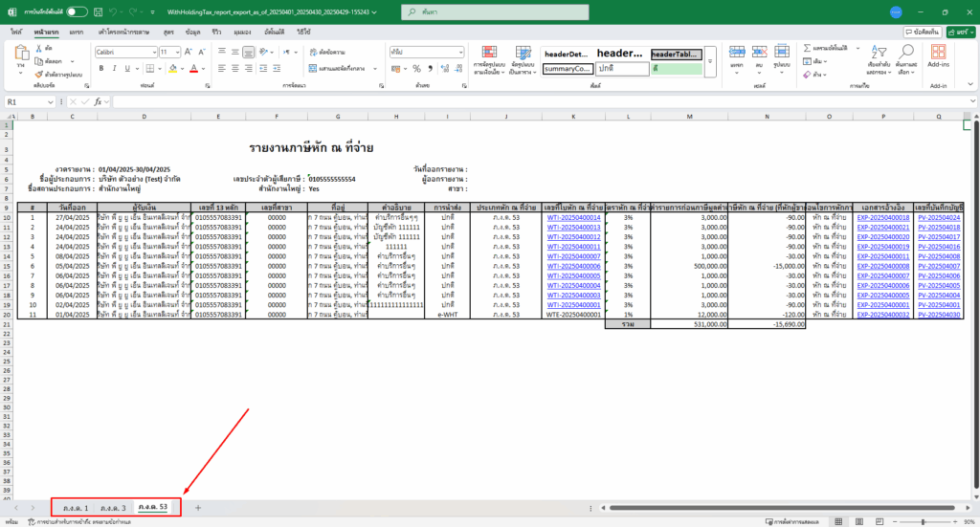The width and height of the screenshot is (980, 527).
Task: Open the File menu tab
Action: point(15,32)
